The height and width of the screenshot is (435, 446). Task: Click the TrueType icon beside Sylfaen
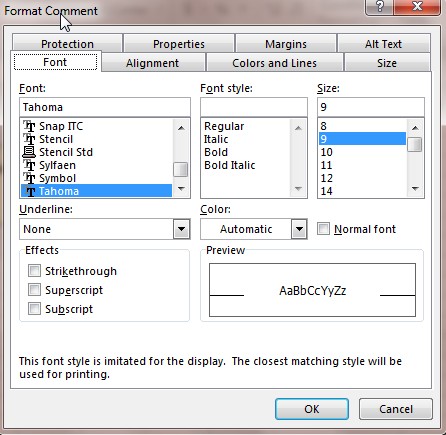tap(29, 165)
